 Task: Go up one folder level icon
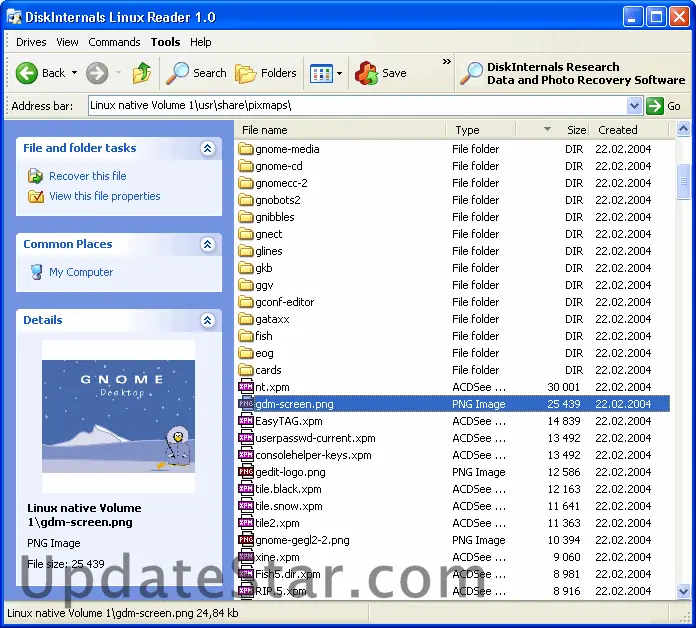click(142, 73)
